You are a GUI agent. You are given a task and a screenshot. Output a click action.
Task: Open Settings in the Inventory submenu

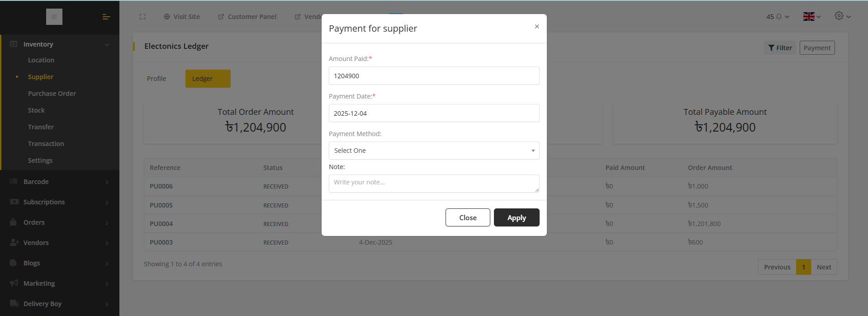[x=40, y=160]
